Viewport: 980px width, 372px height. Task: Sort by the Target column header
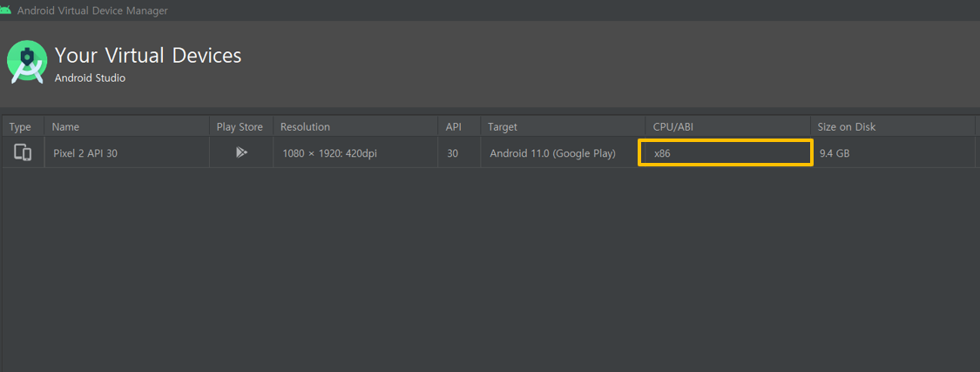[563, 127]
